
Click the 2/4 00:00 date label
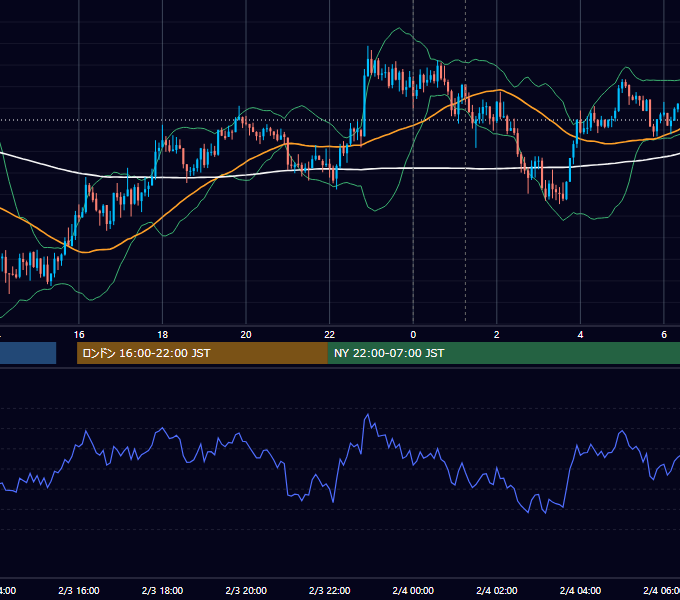point(413,590)
